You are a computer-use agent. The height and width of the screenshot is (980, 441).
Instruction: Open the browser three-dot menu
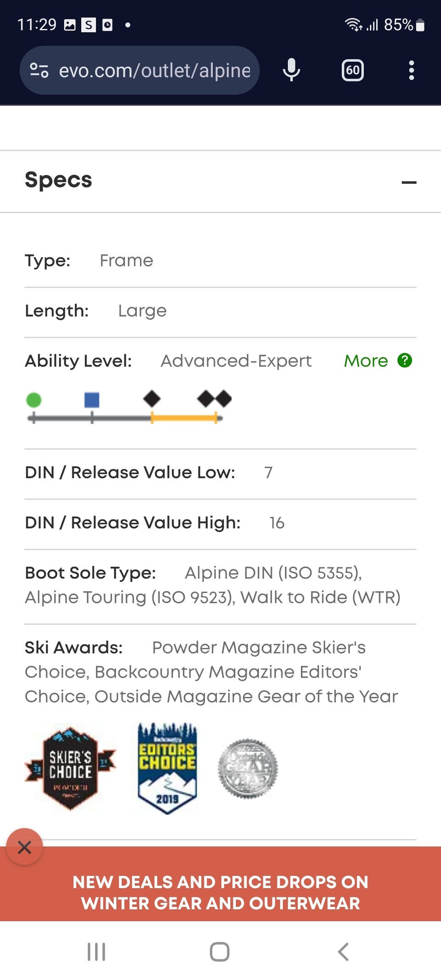411,70
